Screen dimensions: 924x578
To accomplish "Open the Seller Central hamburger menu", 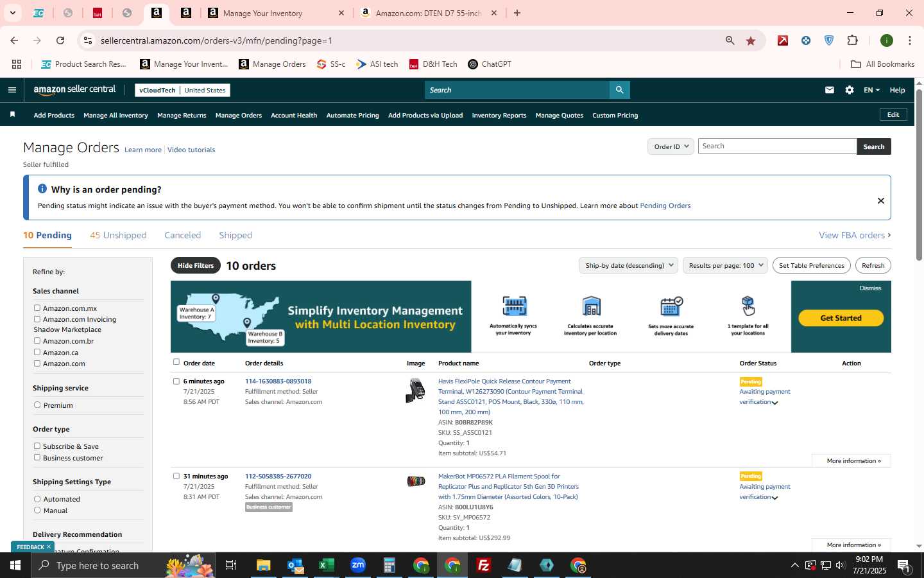I will pyautogui.click(x=12, y=90).
